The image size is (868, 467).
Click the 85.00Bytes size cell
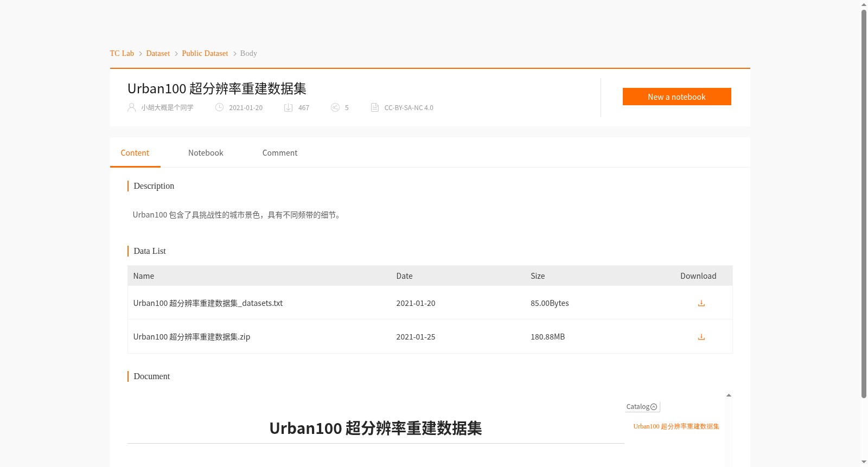550,303
